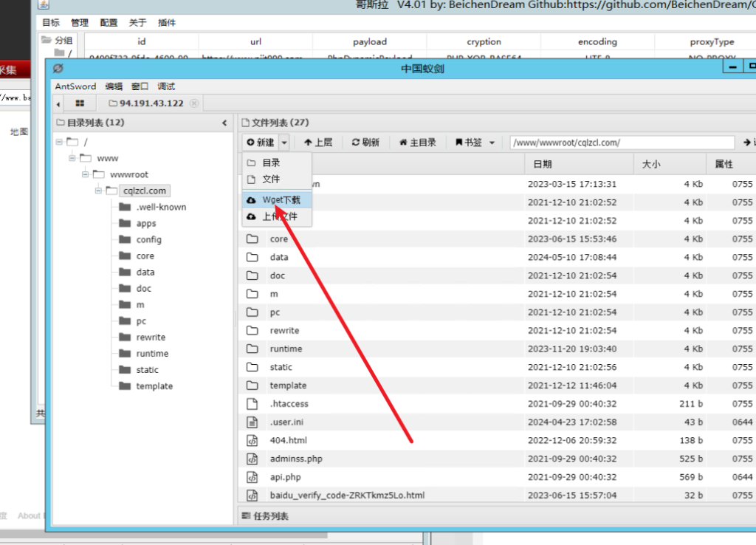Click the 404.html file icon
The height and width of the screenshot is (545, 756).
(x=252, y=440)
